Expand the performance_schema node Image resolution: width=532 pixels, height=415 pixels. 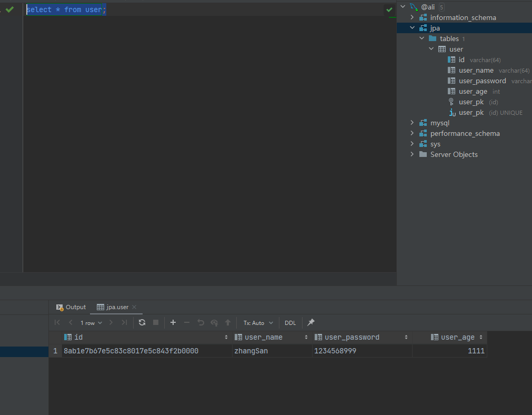pyautogui.click(x=412, y=133)
